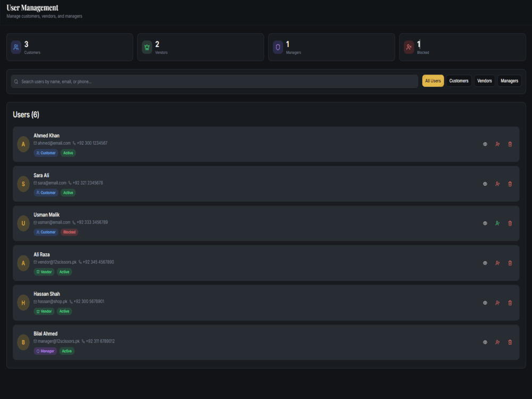
Task: Block Sara Ali with the red user icon
Action: point(497,184)
